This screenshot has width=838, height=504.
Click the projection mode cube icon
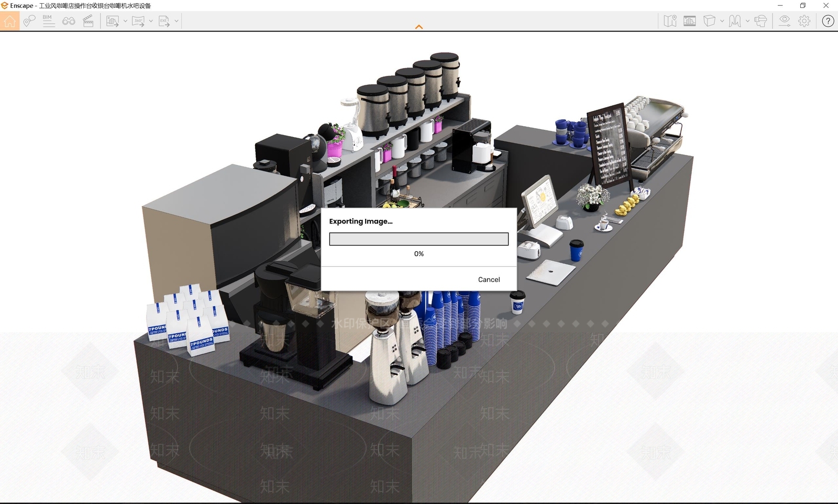tap(709, 21)
